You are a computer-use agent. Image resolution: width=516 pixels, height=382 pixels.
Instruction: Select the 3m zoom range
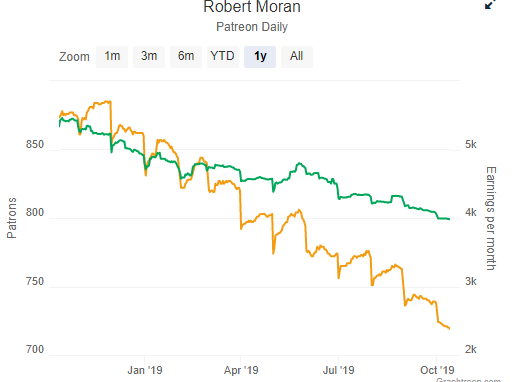click(149, 57)
